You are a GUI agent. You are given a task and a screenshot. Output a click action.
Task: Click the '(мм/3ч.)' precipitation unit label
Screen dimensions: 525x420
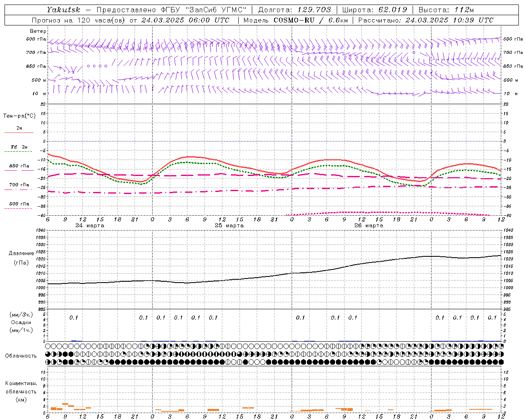(x=21, y=315)
